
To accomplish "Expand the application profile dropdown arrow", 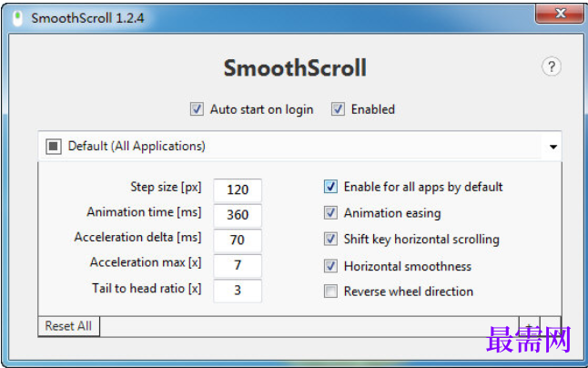I will pos(553,147).
